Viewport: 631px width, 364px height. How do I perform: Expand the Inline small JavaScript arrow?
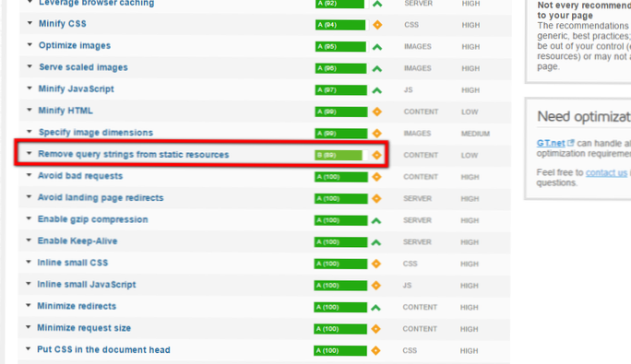(x=29, y=284)
